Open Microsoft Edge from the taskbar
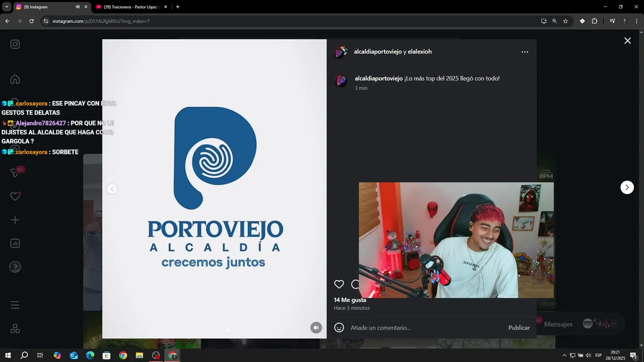This screenshot has height=362, width=644. pyautogui.click(x=90, y=355)
